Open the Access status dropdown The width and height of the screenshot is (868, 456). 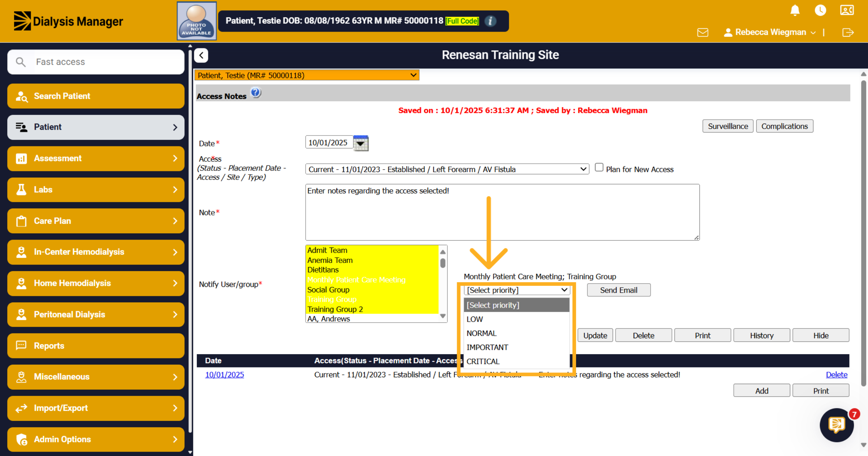pyautogui.click(x=447, y=169)
